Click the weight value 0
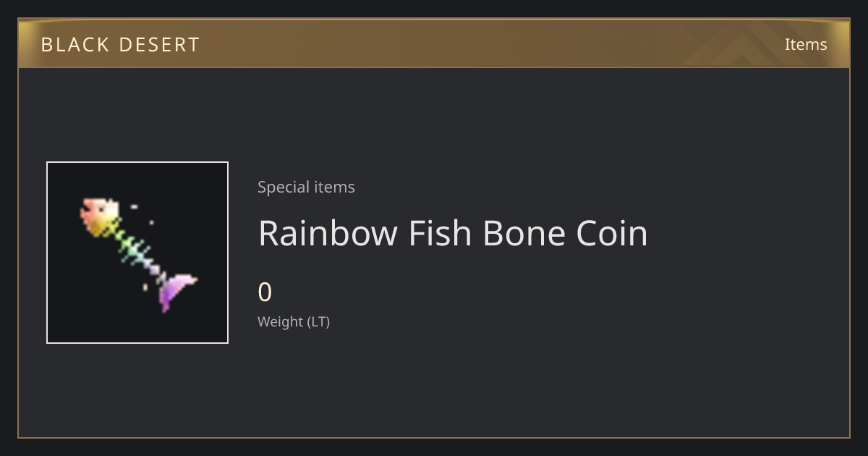This screenshot has width=868, height=456. click(x=265, y=292)
